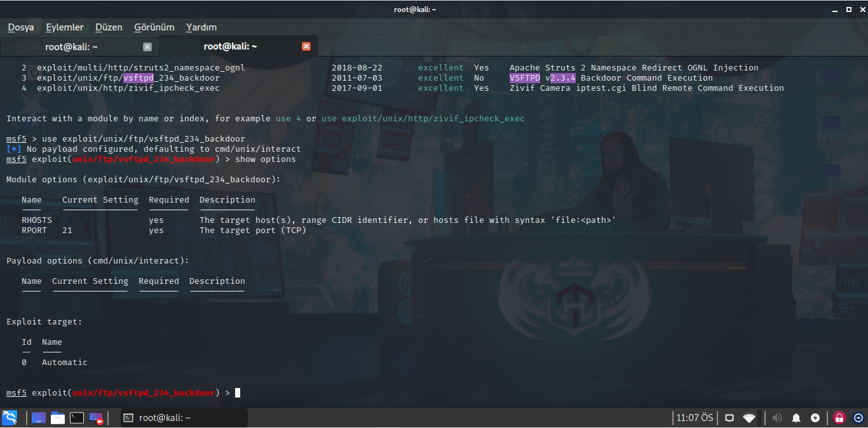Open the Eylemler menu

coord(64,27)
